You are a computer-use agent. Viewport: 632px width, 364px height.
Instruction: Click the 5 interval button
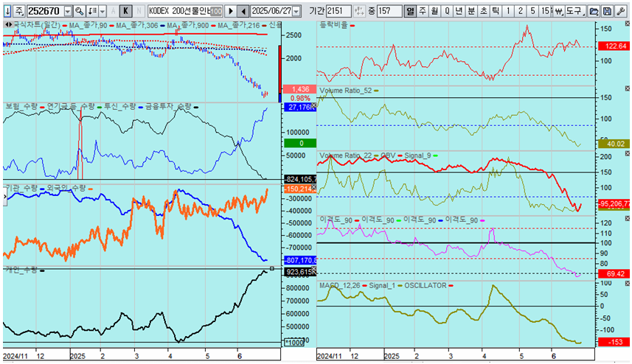pyautogui.click(x=532, y=12)
